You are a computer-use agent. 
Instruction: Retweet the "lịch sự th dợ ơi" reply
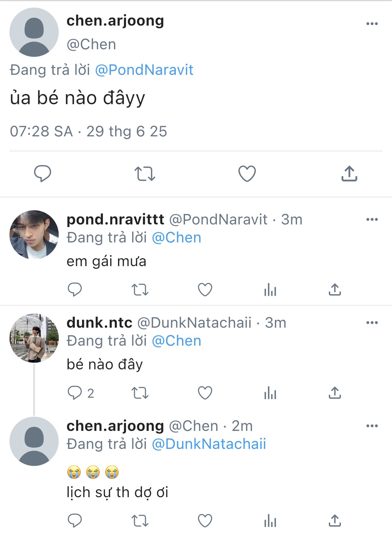pyautogui.click(x=140, y=521)
